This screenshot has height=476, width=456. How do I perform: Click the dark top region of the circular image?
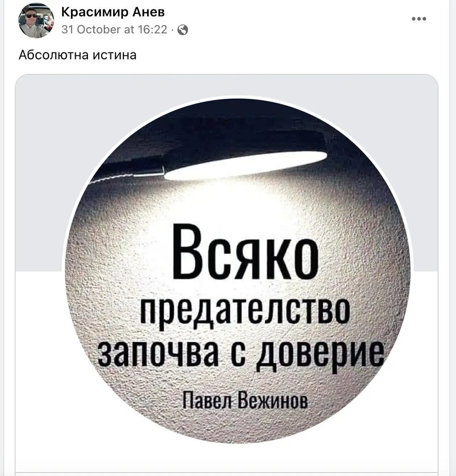[237, 120]
